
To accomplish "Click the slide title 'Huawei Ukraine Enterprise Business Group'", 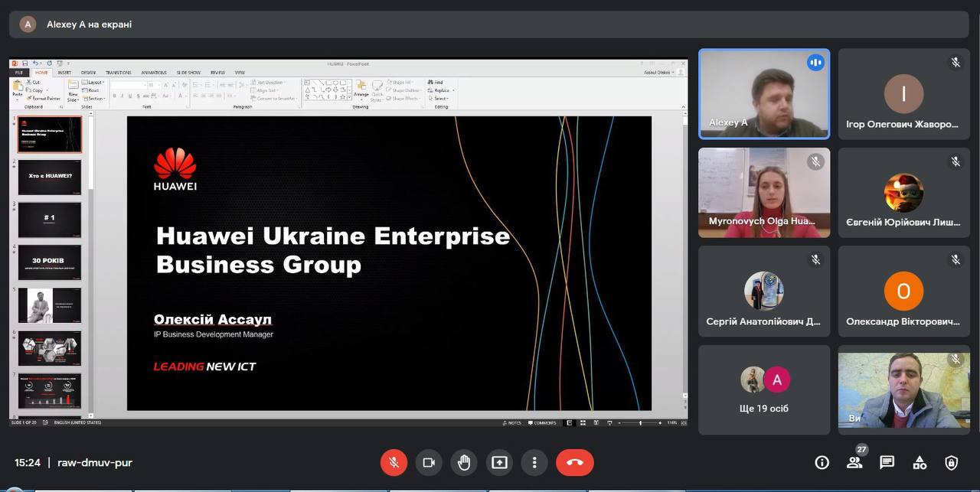I will (333, 249).
